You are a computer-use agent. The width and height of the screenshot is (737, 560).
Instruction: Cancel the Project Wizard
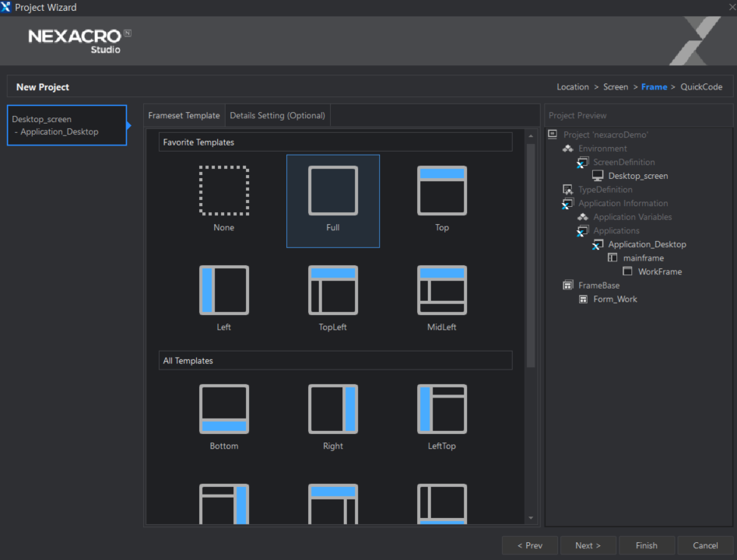(705, 545)
